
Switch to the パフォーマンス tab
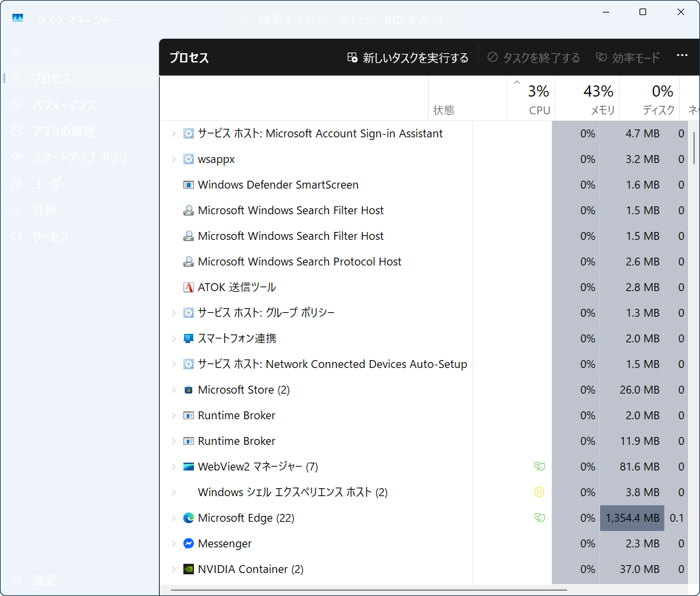click(64, 105)
